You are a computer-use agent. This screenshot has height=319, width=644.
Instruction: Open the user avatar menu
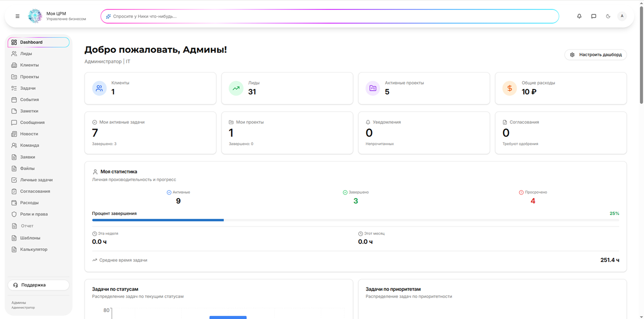point(622,16)
